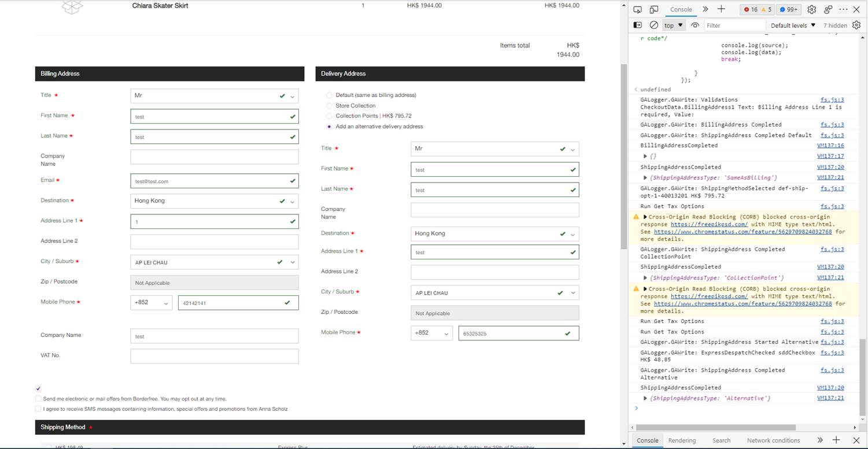This screenshot has width=868, height=449.
Task: Add a drawer tool with bottom plus icon
Action: coord(836,440)
